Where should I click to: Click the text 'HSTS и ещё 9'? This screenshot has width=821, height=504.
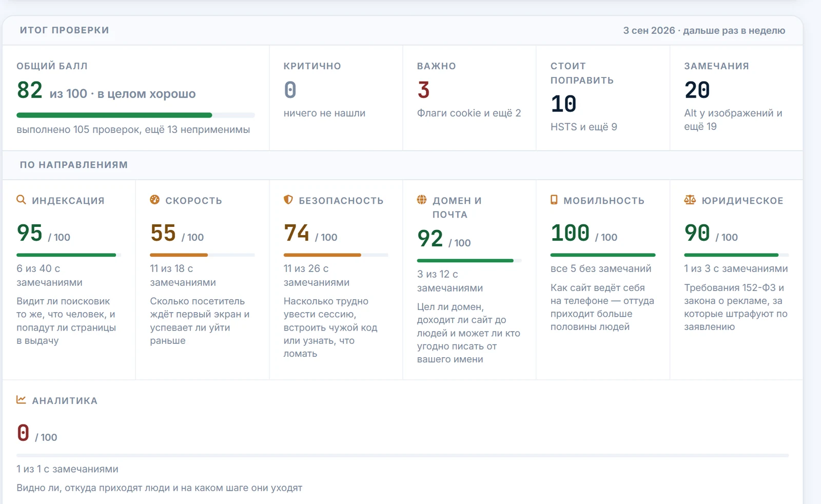coord(584,127)
